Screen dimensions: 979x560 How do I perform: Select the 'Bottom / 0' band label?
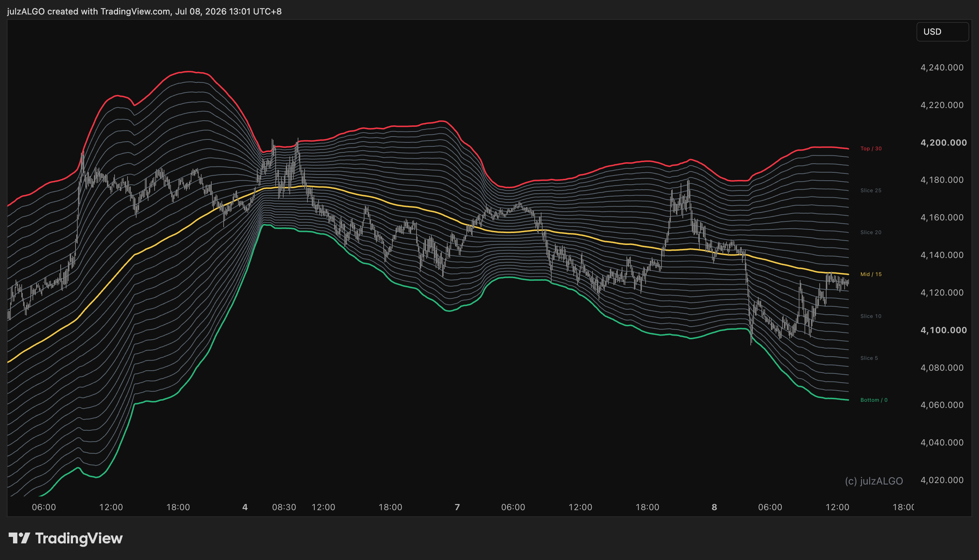874,400
